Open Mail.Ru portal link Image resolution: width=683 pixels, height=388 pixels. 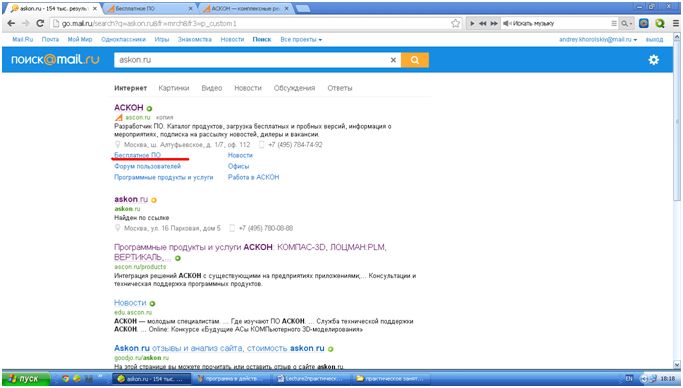23,39
